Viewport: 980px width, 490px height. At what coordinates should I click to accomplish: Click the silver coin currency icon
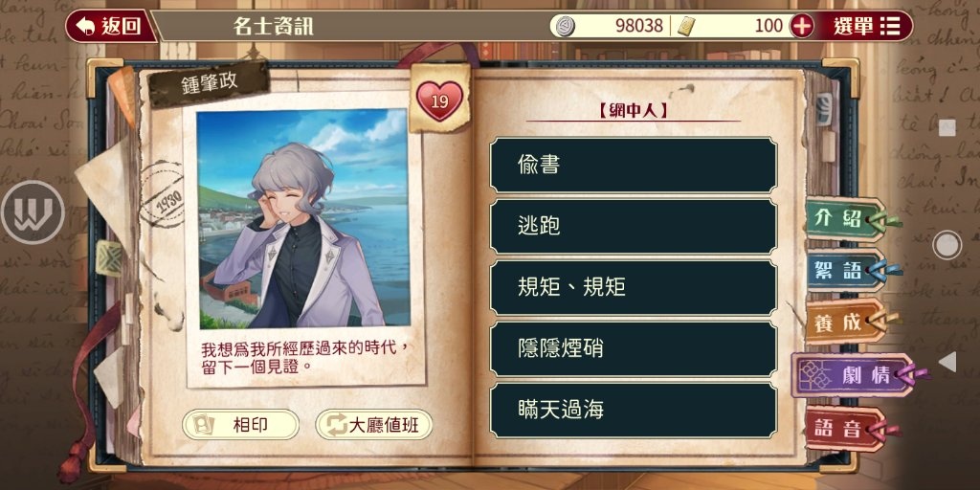[565, 26]
